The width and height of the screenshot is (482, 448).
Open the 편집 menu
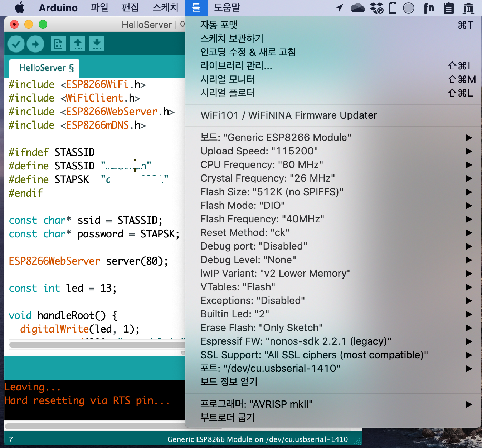(x=130, y=8)
